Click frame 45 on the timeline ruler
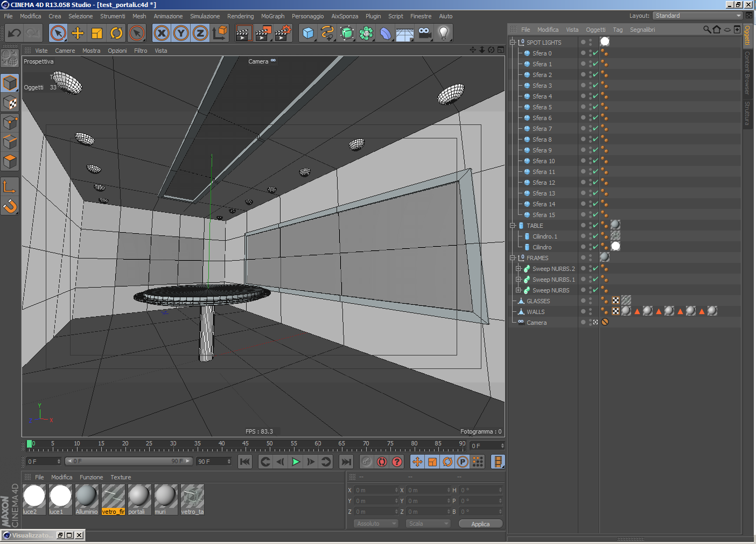 pos(246,446)
